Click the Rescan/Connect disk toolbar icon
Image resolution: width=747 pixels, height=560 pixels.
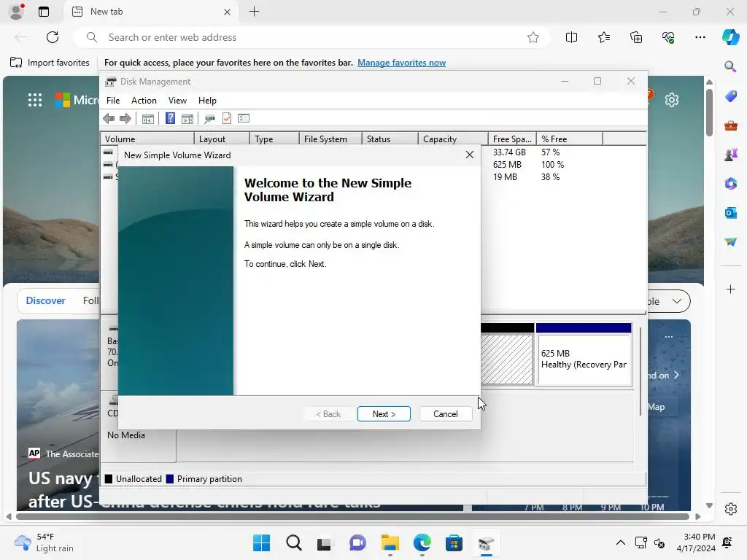tap(209, 119)
